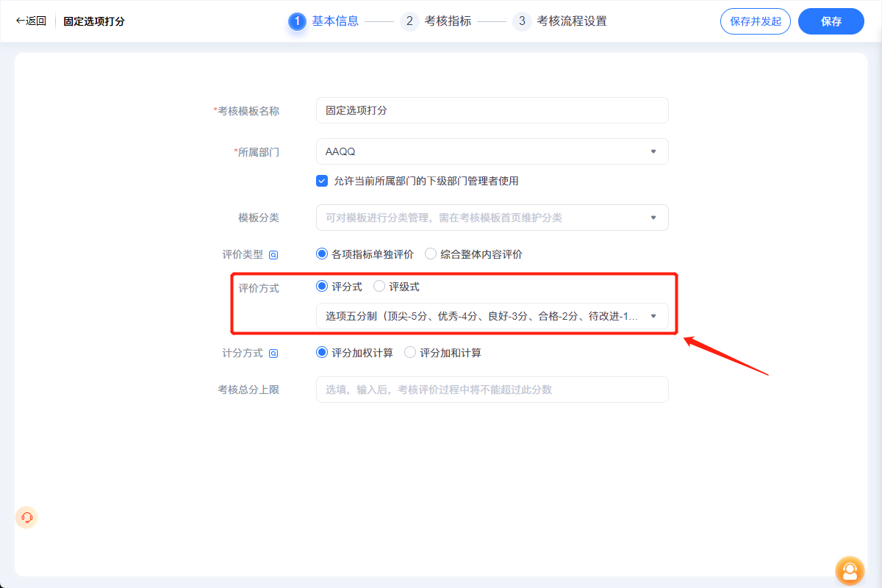Choose 评分加和计算 scoring method
Image resolution: width=882 pixels, height=588 pixels.
(409, 353)
